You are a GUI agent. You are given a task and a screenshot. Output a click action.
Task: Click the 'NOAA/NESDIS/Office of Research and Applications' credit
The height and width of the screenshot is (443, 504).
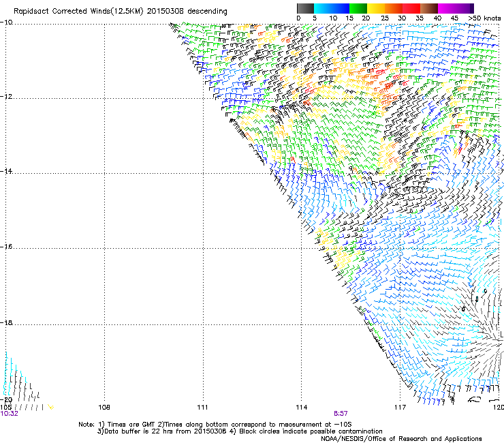click(x=401, y=439)
